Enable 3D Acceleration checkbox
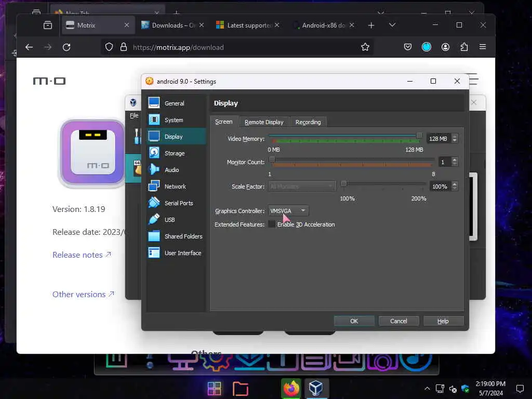The width and height of the screenshot is (532, 399). (272, 224)
